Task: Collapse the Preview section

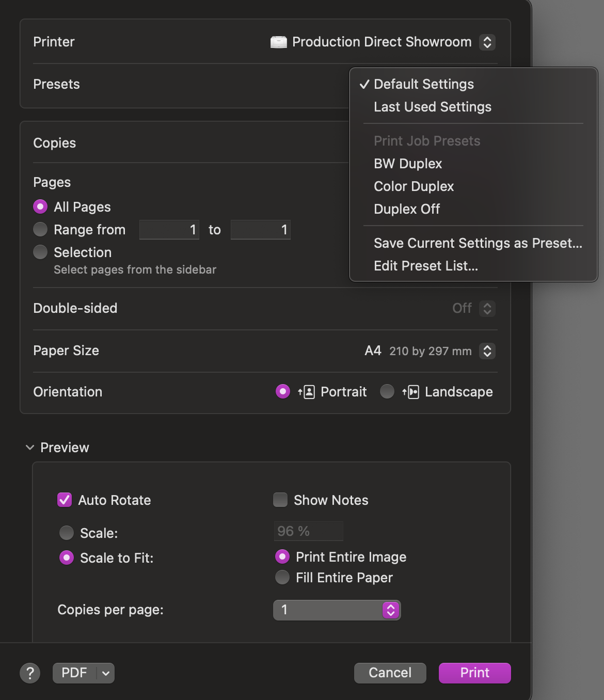Action: pos(30,448)
